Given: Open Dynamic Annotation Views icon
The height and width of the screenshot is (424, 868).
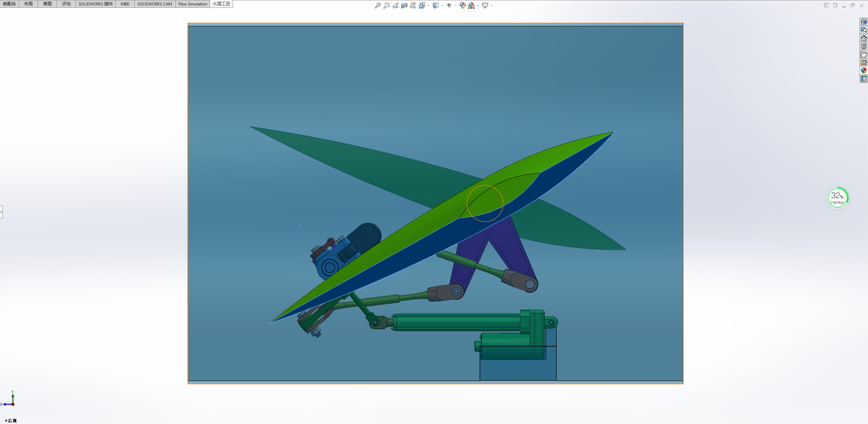Looking at the screenshot, I should 413,5.
